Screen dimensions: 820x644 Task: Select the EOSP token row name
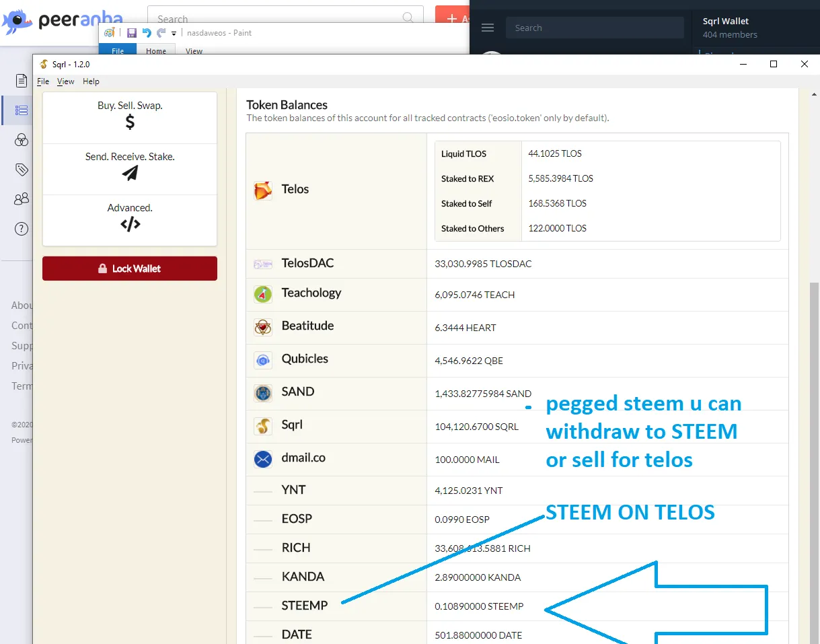(x=297, y=519)
